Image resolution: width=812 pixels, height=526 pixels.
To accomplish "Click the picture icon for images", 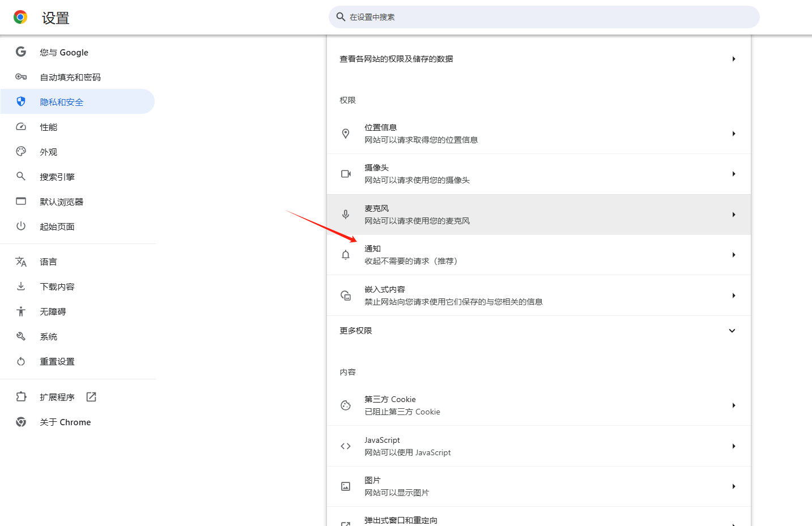I will tap(346, 486).
